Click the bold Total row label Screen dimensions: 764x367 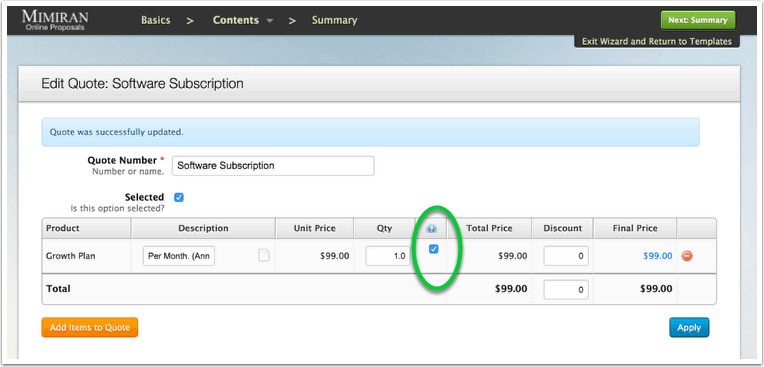[58, 289]
